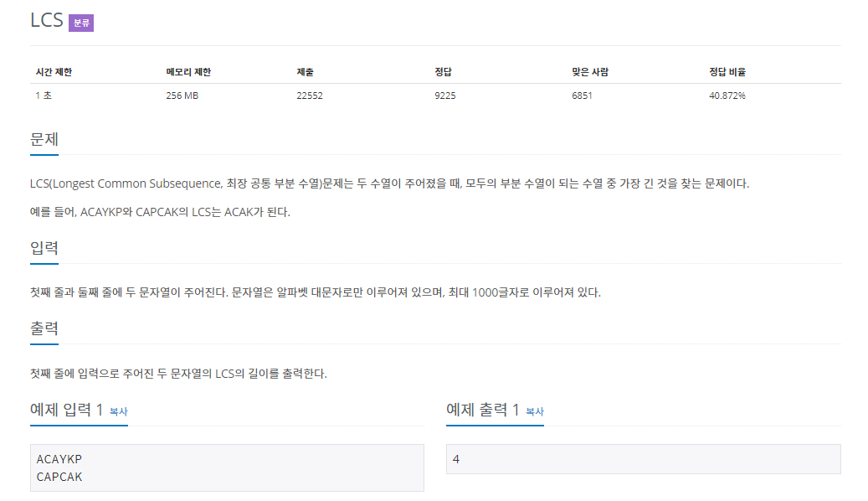This screenshot has height=501, width=868.
Task: Click the 제출 column header
Action: (x=305, y=72)
